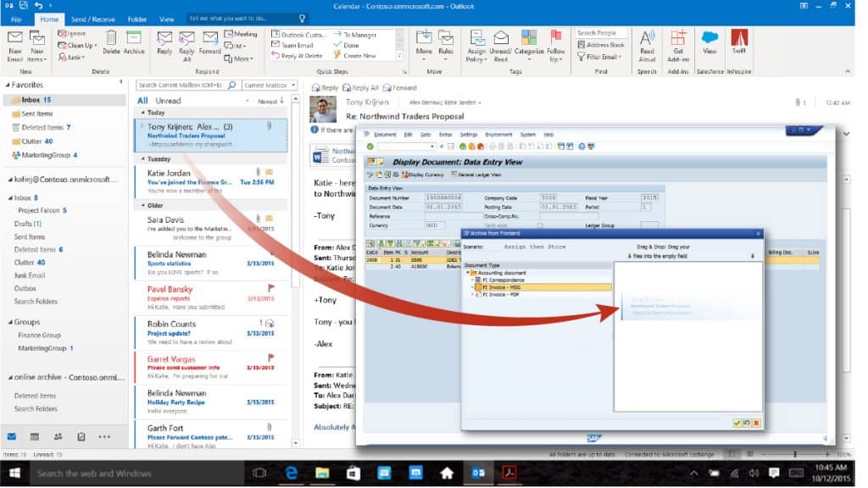The height and width of the screenshot is (488, 868).
Task: Click the Delete icon in the ribbon
Action: pos(111,37)
